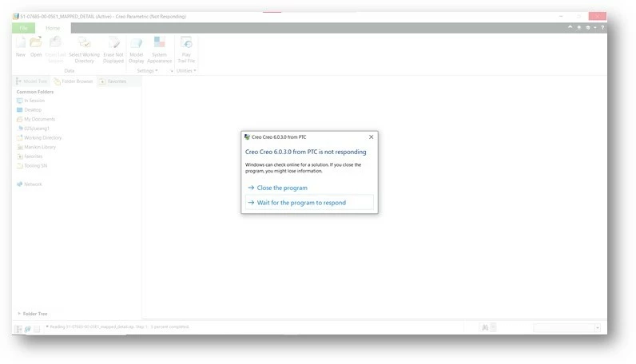
Task: Open a file with the Open folder icon
Action: point(36,42)
